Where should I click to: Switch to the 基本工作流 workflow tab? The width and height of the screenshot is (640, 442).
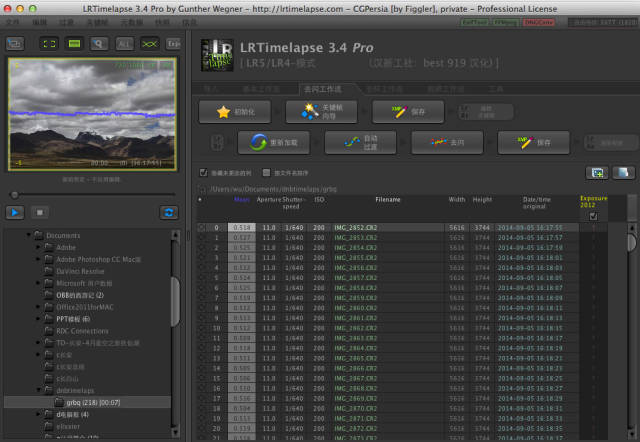click(261, 89)
